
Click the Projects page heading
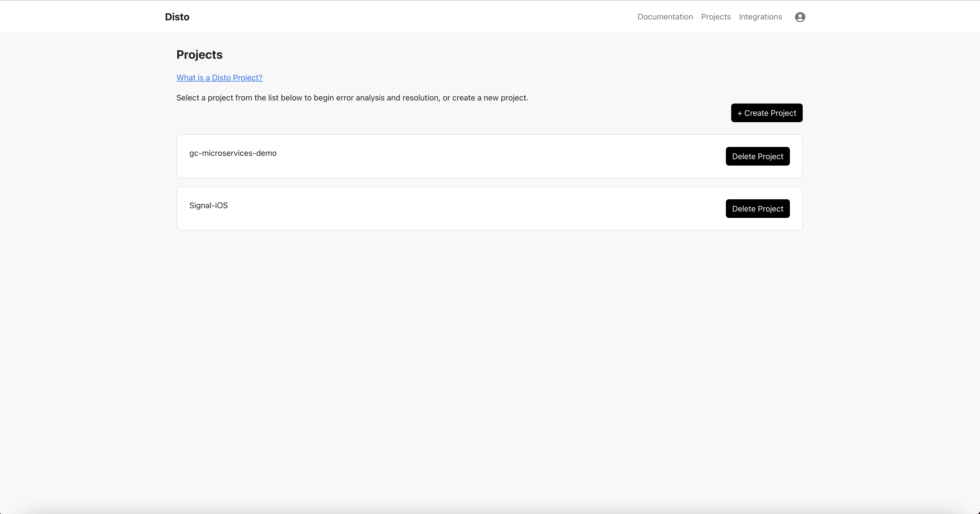[199, 55]
